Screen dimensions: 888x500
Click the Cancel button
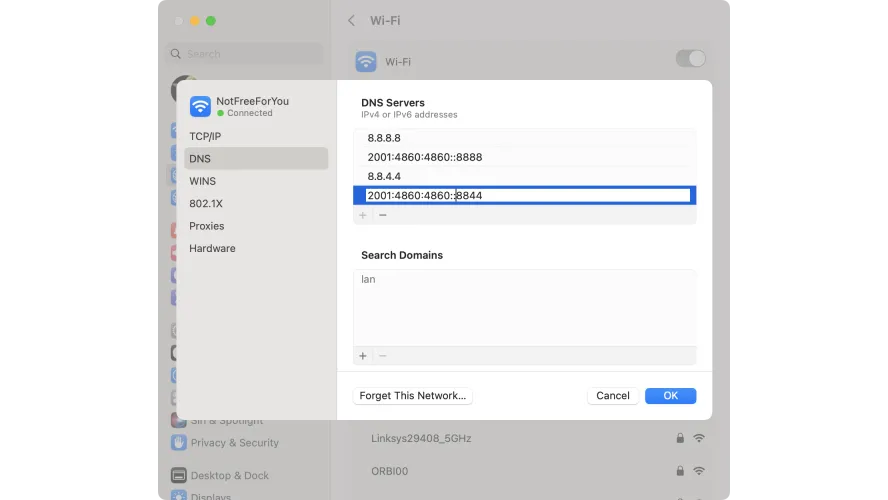pyautogui.click(x=612, y=396)
